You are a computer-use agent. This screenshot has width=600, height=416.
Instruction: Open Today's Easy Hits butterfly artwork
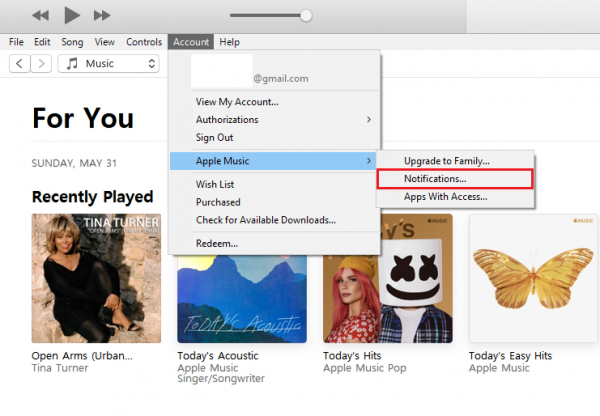point(533,278)
